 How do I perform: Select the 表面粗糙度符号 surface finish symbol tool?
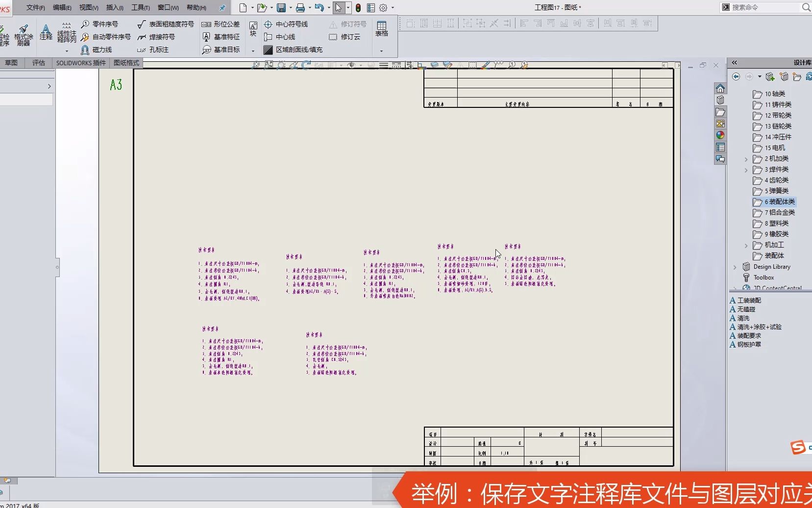(x=167, y=24)
